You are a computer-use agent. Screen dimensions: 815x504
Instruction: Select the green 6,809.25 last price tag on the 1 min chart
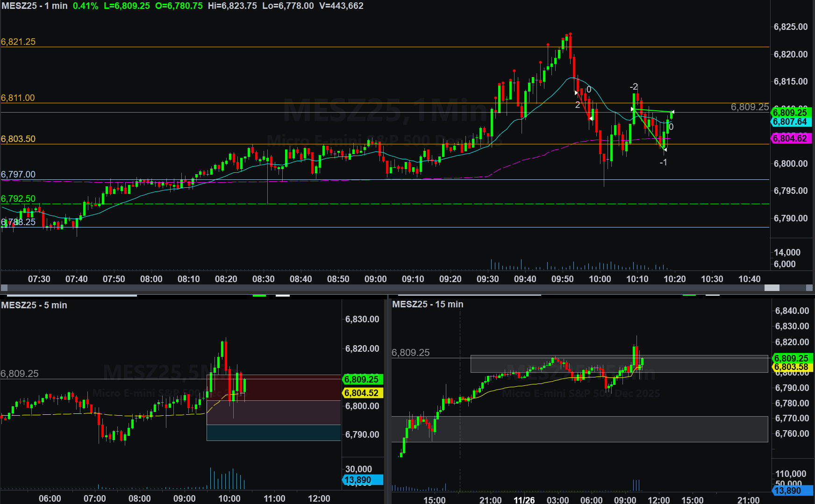tap(790, 113)
